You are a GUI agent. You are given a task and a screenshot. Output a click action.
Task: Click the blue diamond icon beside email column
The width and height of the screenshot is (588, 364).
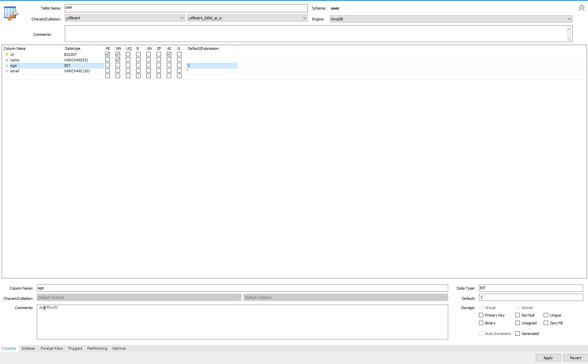click(7, 71)
